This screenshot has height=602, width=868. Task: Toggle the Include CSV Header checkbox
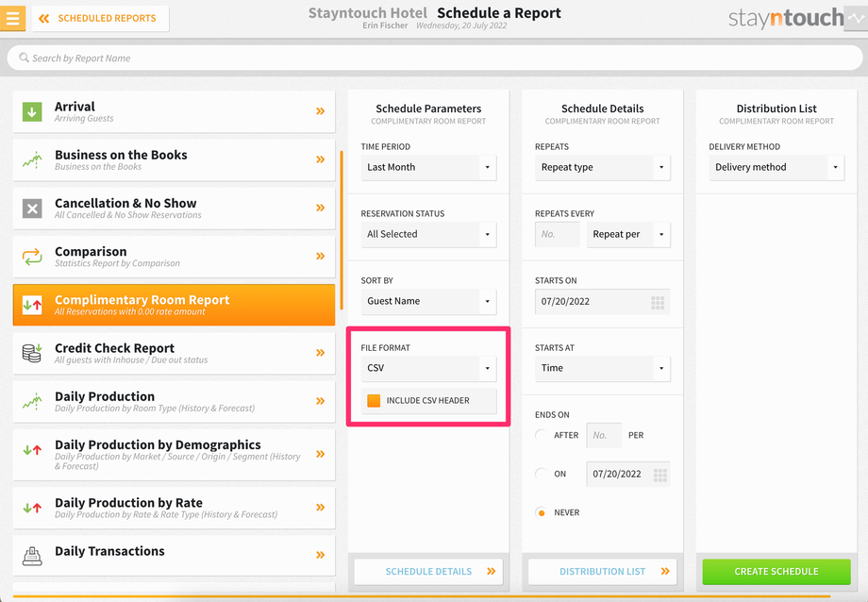tap(374, 400)
